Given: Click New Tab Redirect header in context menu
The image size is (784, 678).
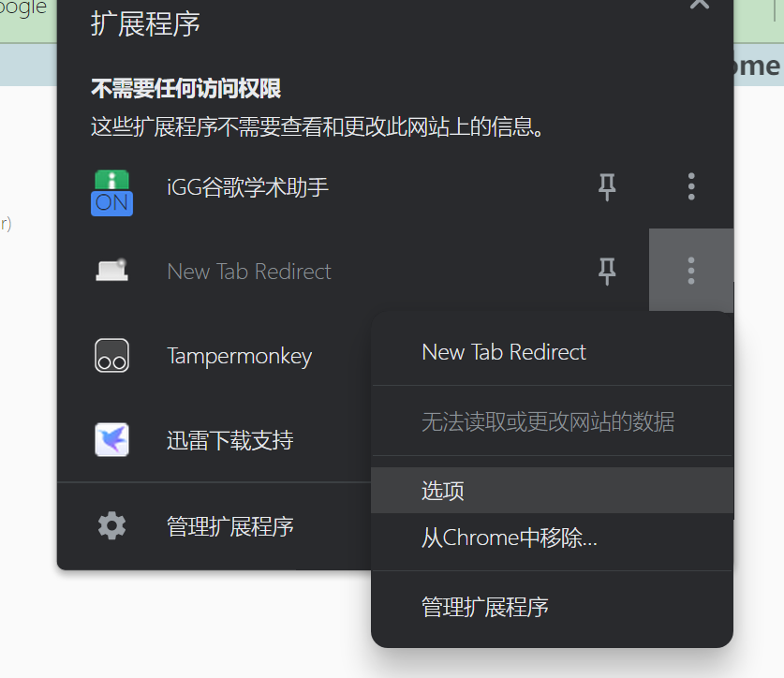Looking at the screenshot, I should pos(504,352).
